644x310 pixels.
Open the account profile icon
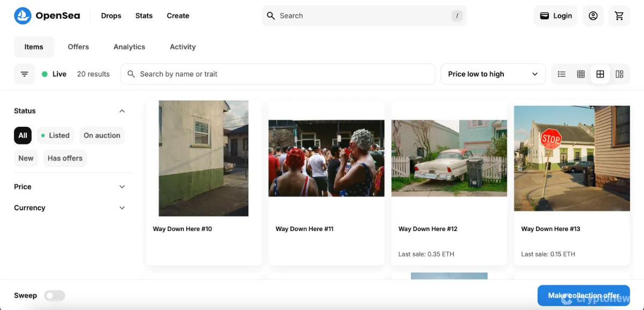593,16
